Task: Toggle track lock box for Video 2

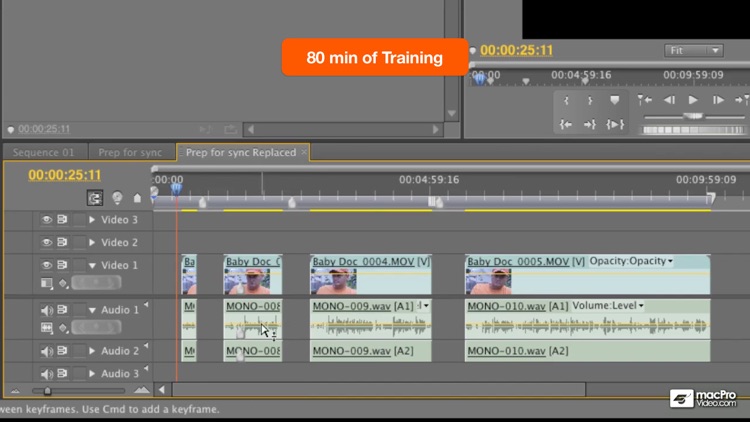Action: 79,242
